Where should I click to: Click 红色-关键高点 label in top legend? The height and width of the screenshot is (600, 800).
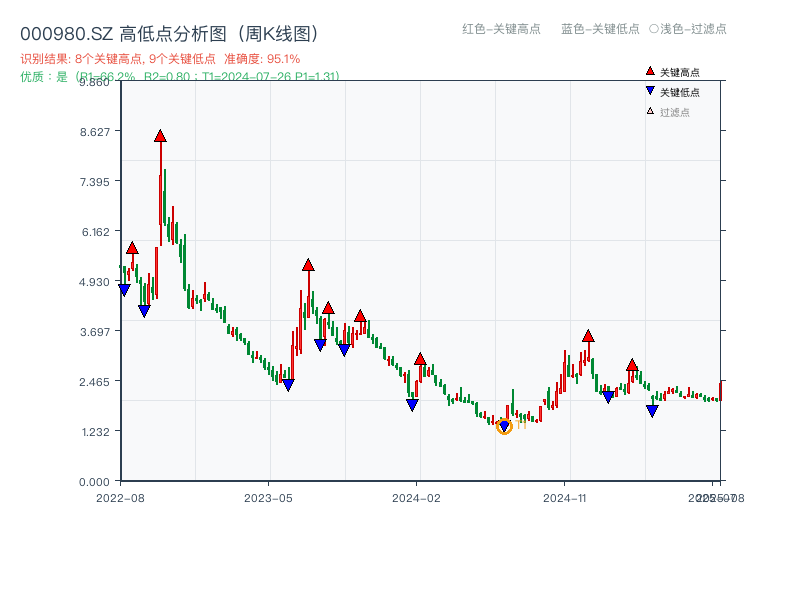tap(500, 29)
